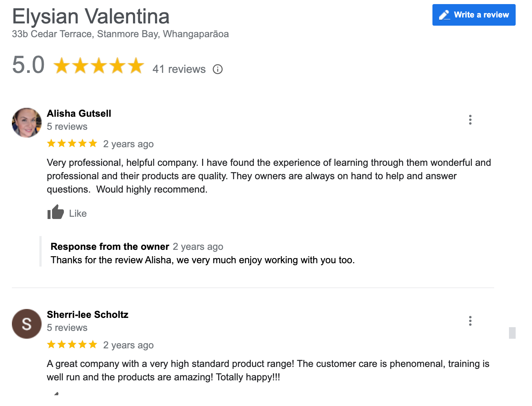Image resolution: width=532 pixels, height=406 pixels.
Task: Like Alisha Gutsell's review with thumbs-up
Action: [56, 213]
